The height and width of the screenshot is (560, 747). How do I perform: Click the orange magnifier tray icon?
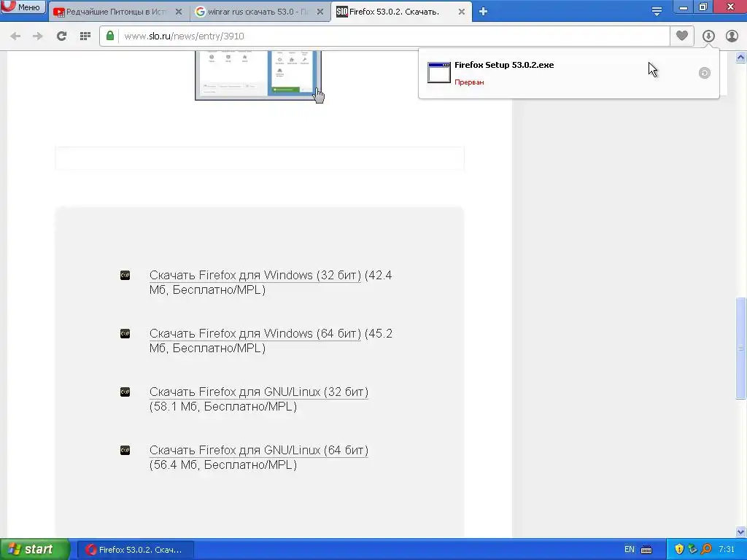click(706, 550)
